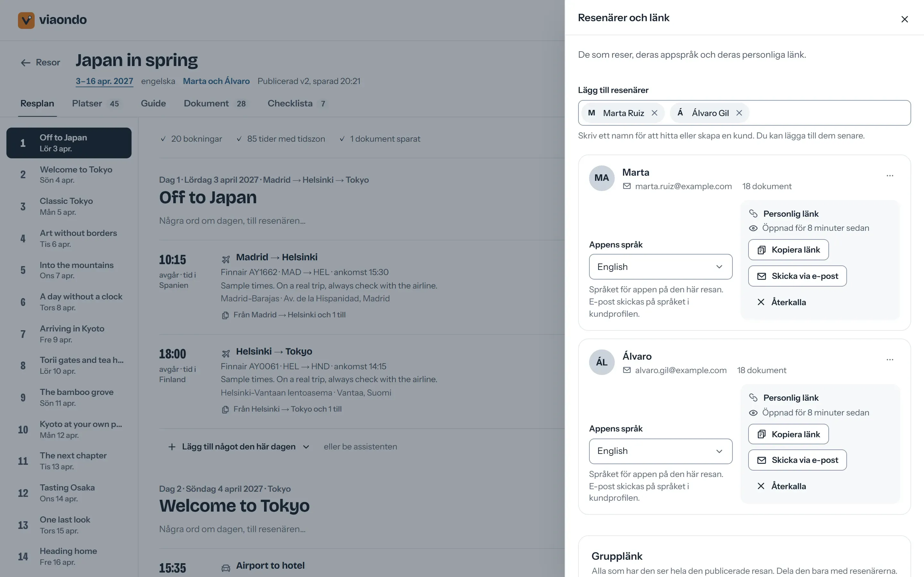
Task: Open the Dokument tab
Action: tap(215, 104)
